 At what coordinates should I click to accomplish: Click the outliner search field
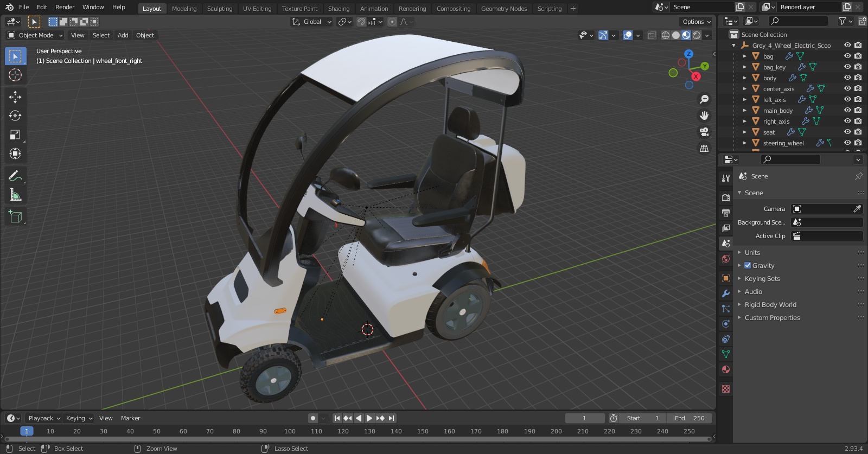pos(799,21)
